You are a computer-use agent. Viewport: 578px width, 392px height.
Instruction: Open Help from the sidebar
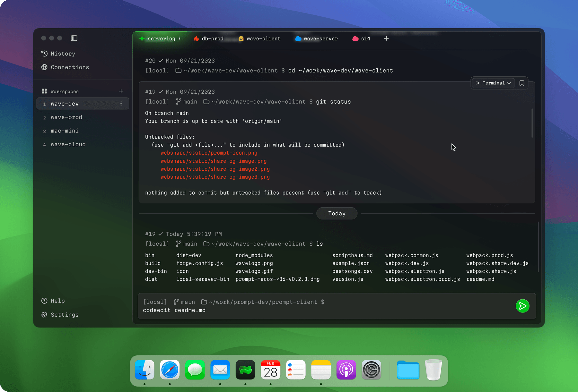57,301
